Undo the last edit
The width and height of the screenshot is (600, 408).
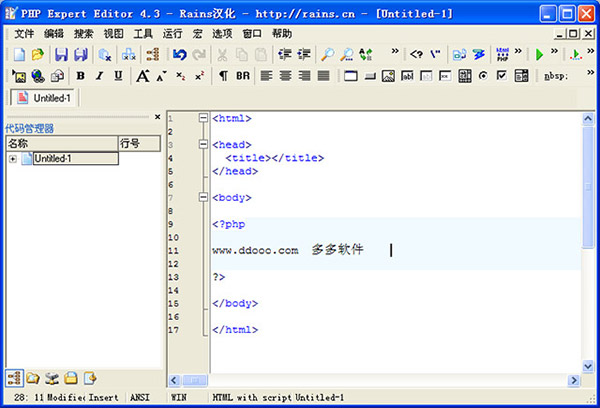tap(179, 55)
